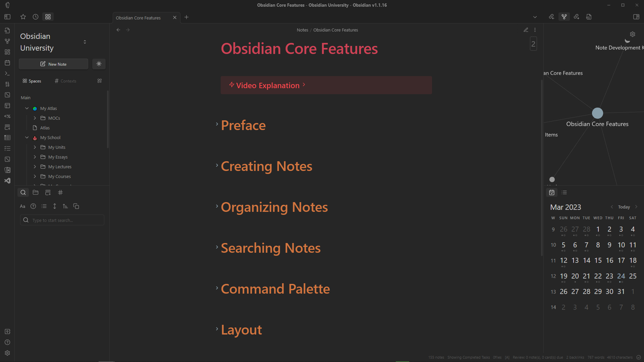Screen dimensions: 644x362
Task: Toggle the right sidebar panel
Action: pyautogui.click(x=636, y=16)
